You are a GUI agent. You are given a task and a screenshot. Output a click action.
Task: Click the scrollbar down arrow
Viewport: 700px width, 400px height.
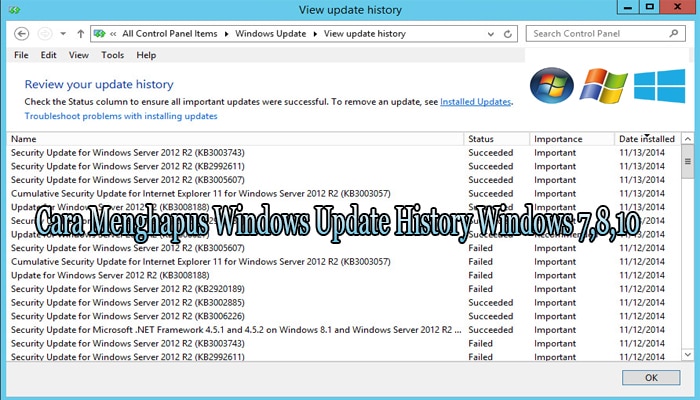[x=688, y=354]
